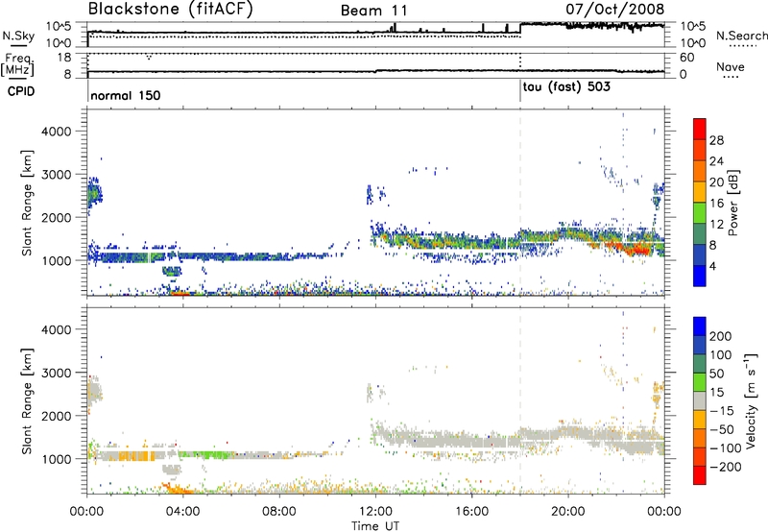Click the '60' Nave axis value
The image size is (768, 532).
point(687,58)
